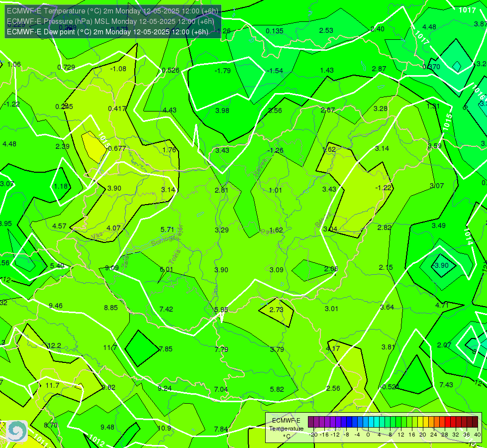Click the dew point value 3.01

pos(331,309)
